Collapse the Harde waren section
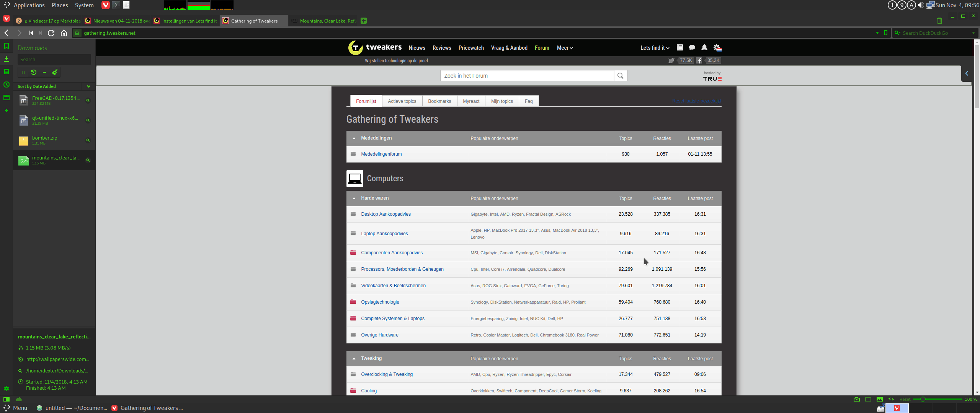This screenshot has height=413, width=980. coord(354,198)
